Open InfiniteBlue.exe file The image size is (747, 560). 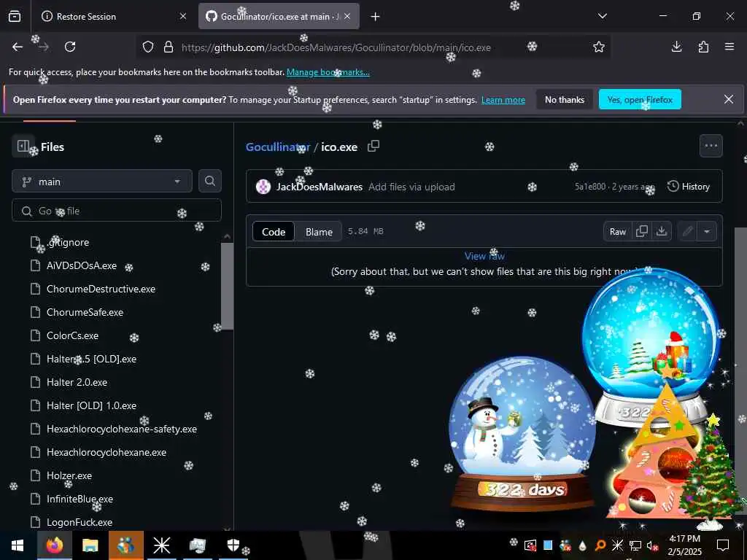click(80, 499)
